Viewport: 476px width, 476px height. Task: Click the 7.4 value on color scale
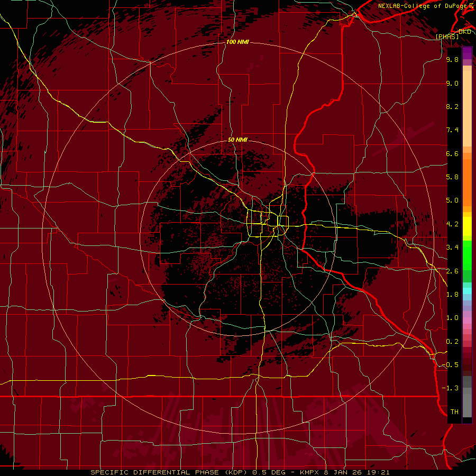(452, 130)
